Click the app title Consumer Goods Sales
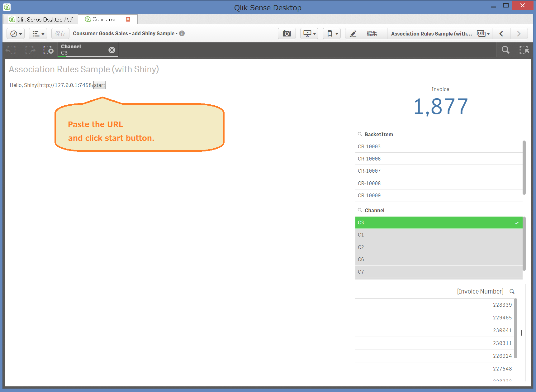This screenshot has height=392, width=536. click(x=125, y=33)
